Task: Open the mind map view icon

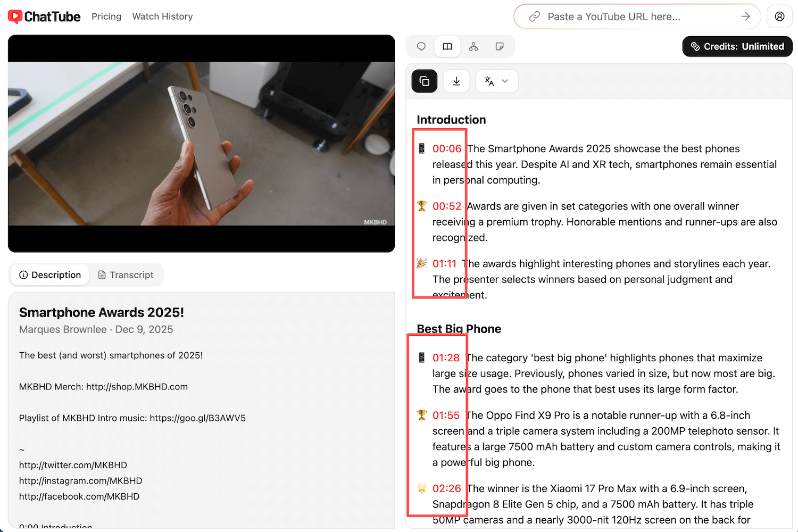Action: (473, 46)
